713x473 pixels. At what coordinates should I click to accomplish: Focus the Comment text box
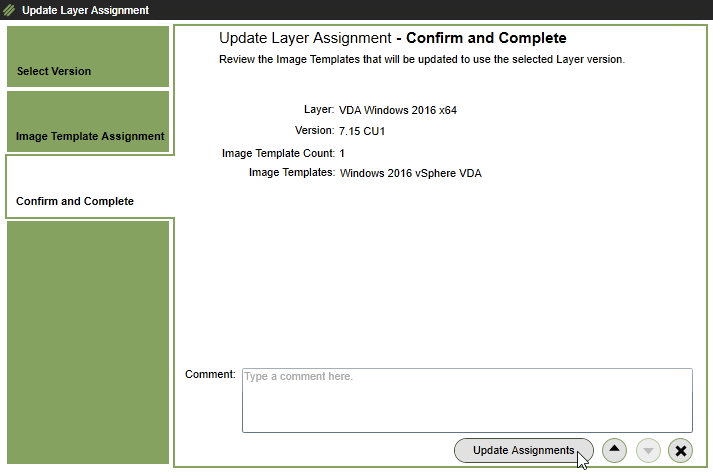[x=467, y=400]
